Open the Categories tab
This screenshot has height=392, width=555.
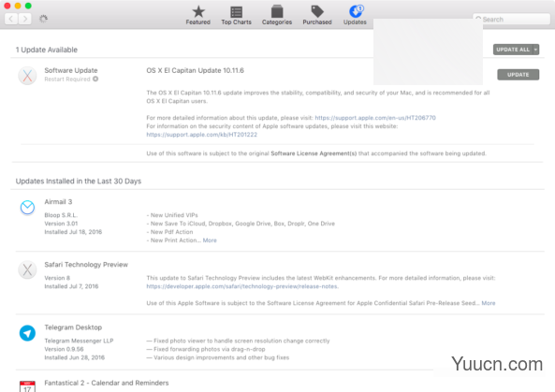pos(277,15)
